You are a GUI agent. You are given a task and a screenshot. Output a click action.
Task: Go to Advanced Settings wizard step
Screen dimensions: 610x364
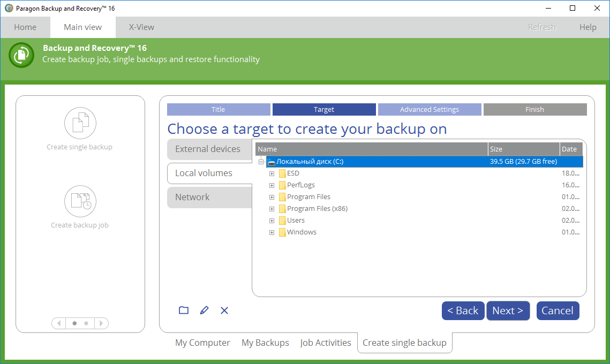point(430,110)
